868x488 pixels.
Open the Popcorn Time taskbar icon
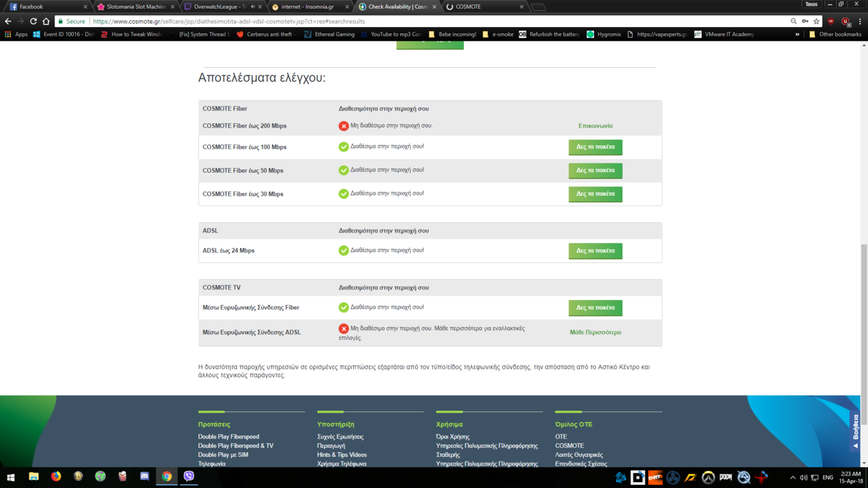(x=122, y=477)
